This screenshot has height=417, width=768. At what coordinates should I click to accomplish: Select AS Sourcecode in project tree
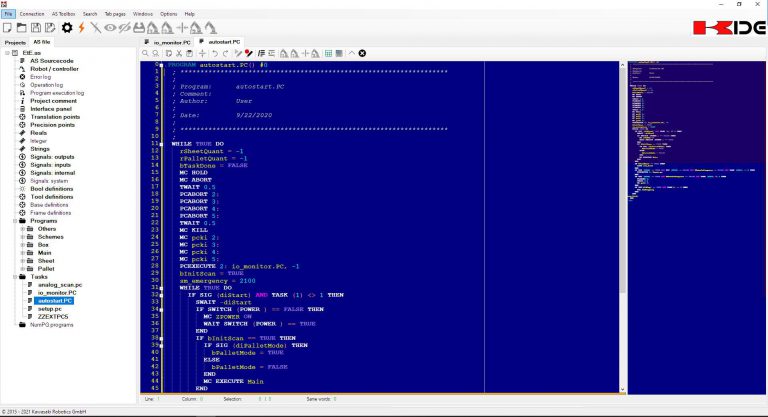click(x=52, y=61)
